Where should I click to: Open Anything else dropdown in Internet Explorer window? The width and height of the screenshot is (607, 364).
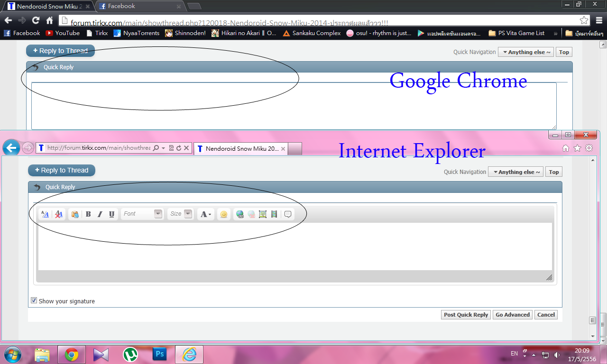tap(516, 172)
